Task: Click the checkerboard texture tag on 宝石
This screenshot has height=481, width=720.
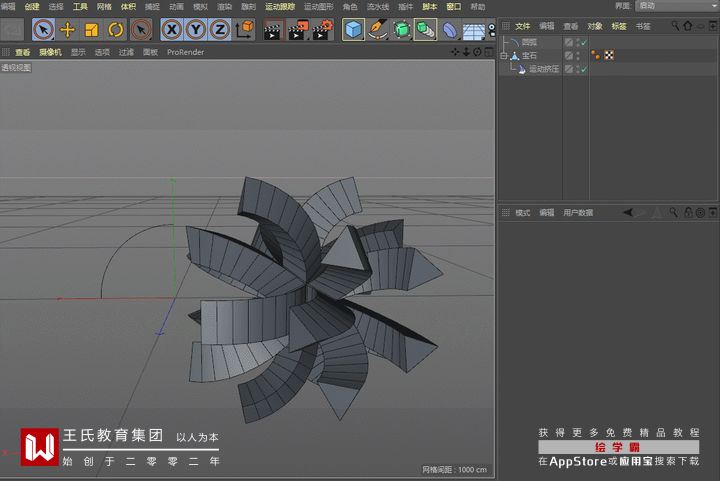Action: (x=609, y=56)
